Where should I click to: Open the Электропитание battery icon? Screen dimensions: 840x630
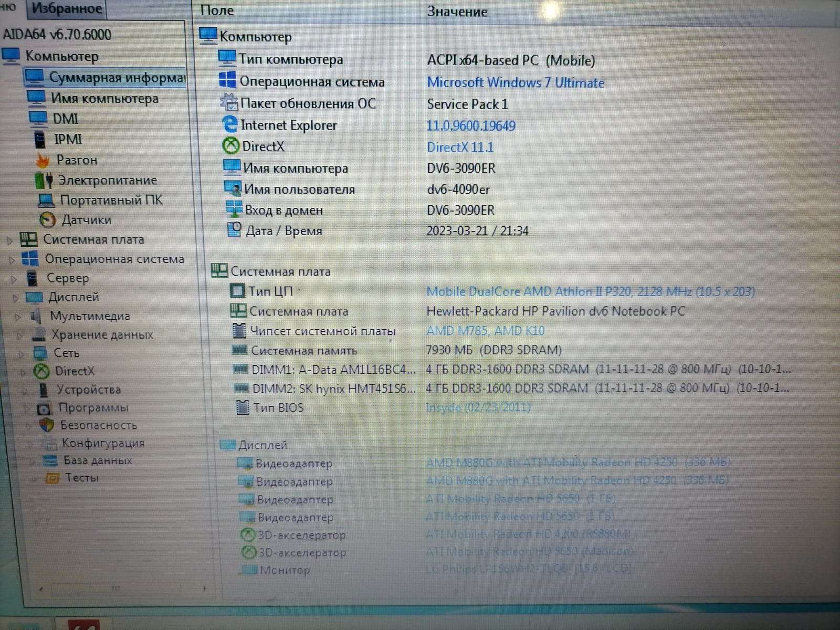44,181
